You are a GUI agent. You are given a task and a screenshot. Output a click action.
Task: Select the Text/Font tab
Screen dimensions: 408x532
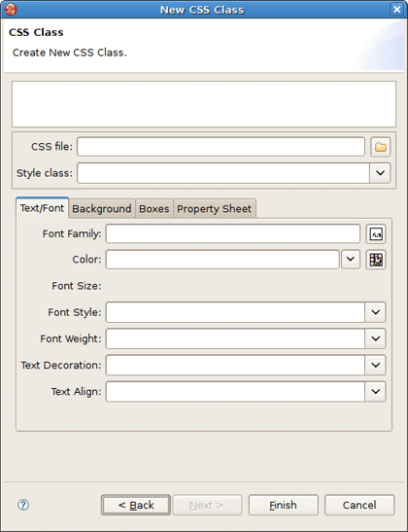click(x=42, y=208)
